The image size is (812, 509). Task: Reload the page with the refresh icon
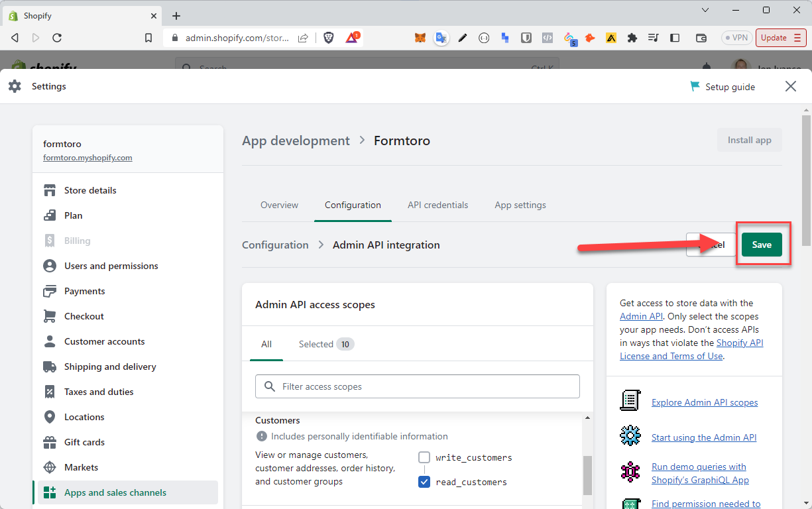click(x=57, y=38)
